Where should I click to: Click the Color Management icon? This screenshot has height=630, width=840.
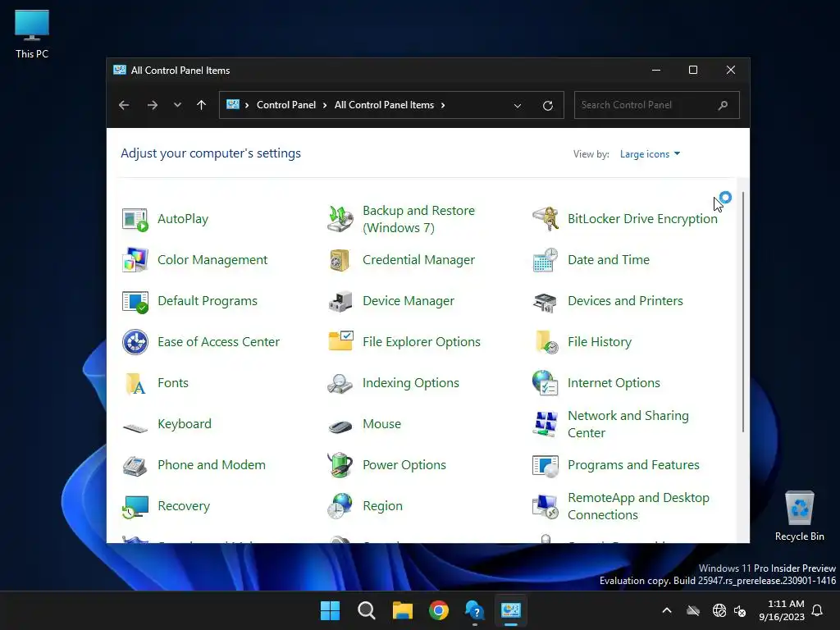coord(135,260)
